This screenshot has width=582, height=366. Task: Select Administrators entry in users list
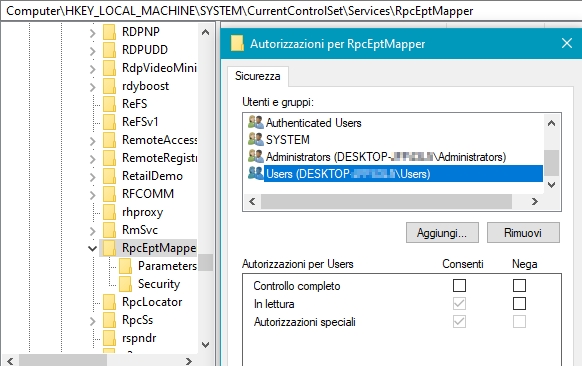pos(386,157)
